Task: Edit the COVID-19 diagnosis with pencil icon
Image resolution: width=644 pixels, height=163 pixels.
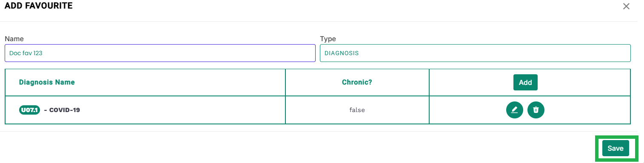Action: pyautogui.click(x=514, y=110)
